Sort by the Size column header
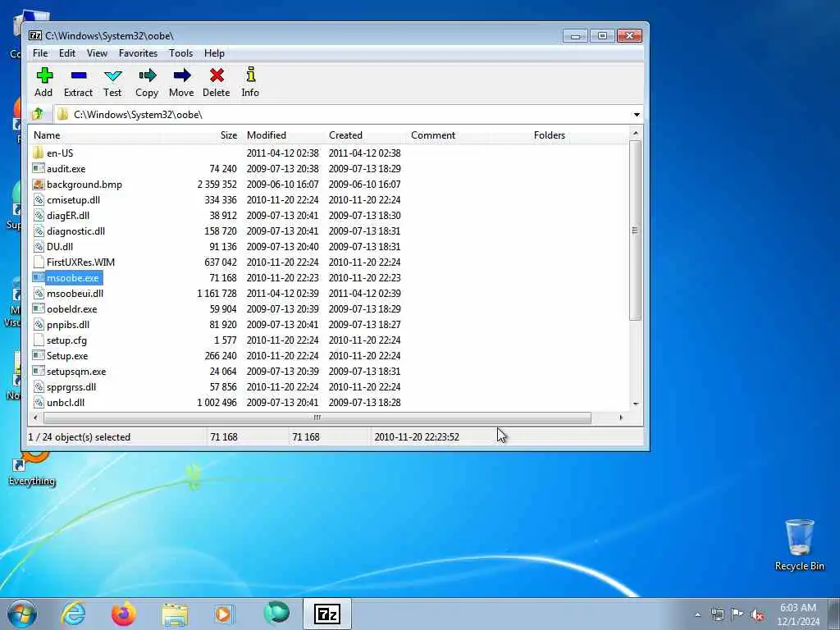The image size is (840, 630). (x=200, y=135)
